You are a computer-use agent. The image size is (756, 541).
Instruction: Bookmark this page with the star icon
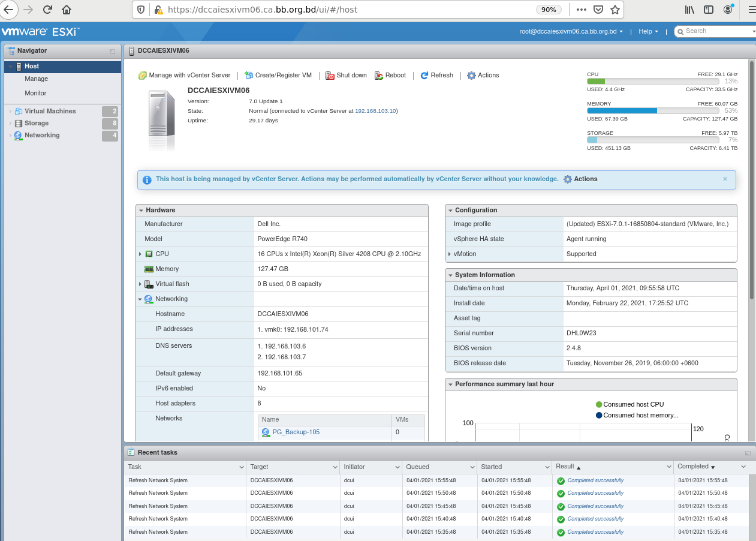click(615, 10)
